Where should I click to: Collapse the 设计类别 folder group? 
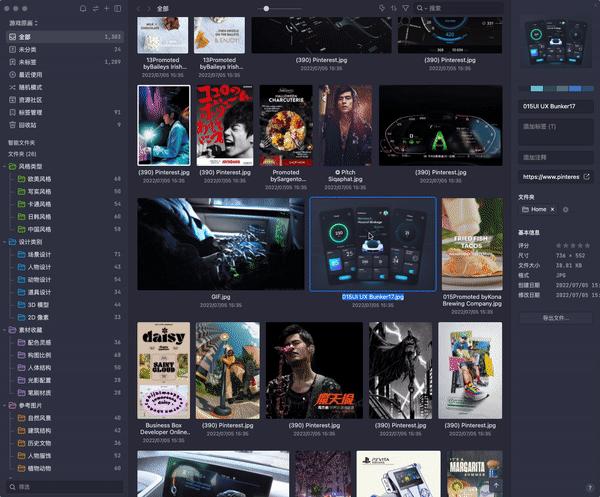5,242
